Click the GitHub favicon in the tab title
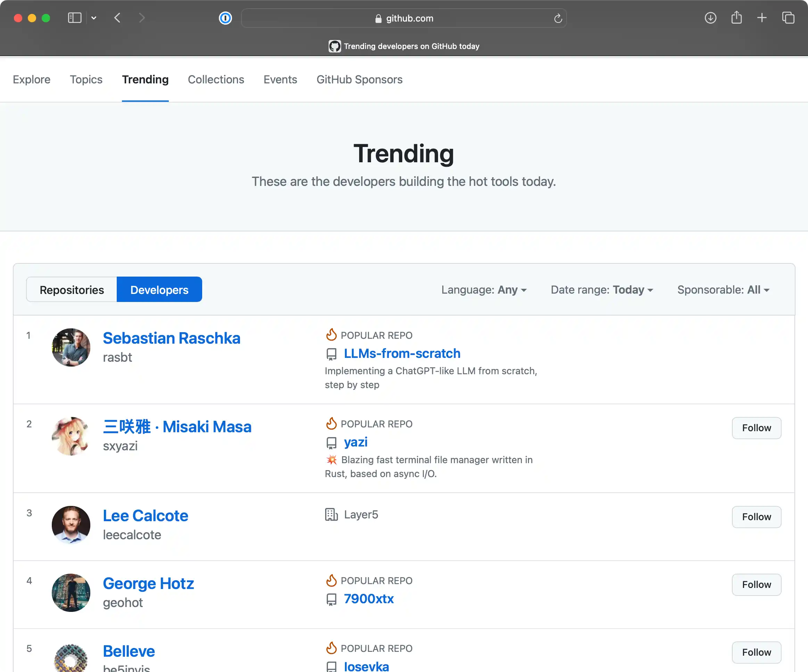Viewport: 808px width, 672px height. [335, 46]
